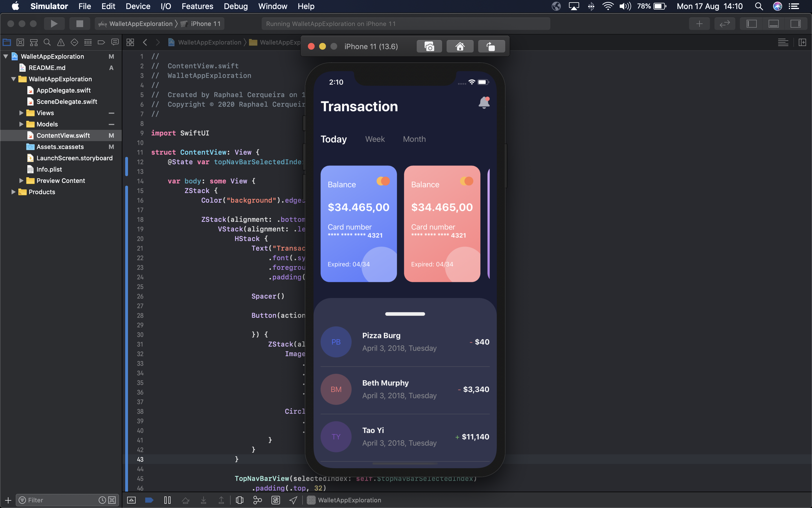Collapse the WalletAppExploration project root
The image size is (812, 508).
click(x=5, y=56)
